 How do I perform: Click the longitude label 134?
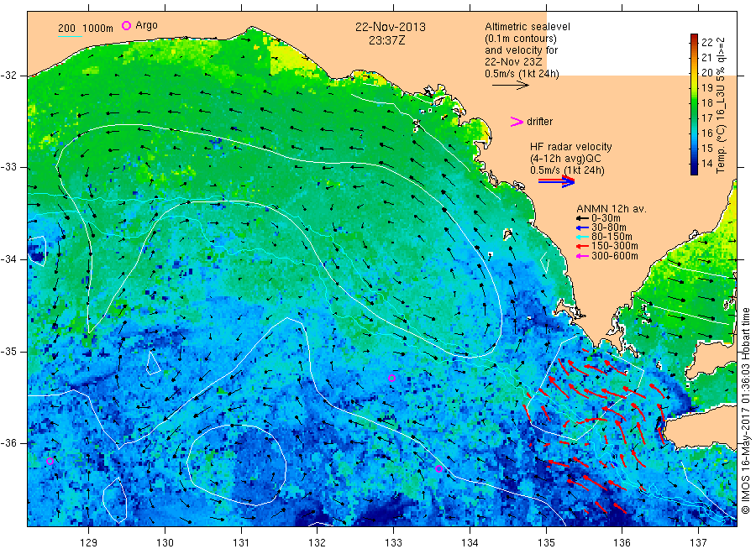click(470, 543)
